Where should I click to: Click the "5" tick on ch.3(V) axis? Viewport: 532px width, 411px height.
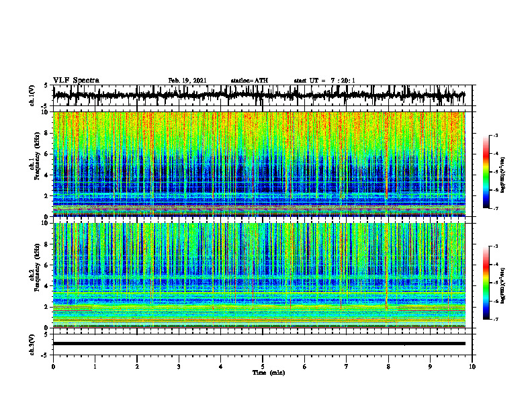click(x=46, y=334)
